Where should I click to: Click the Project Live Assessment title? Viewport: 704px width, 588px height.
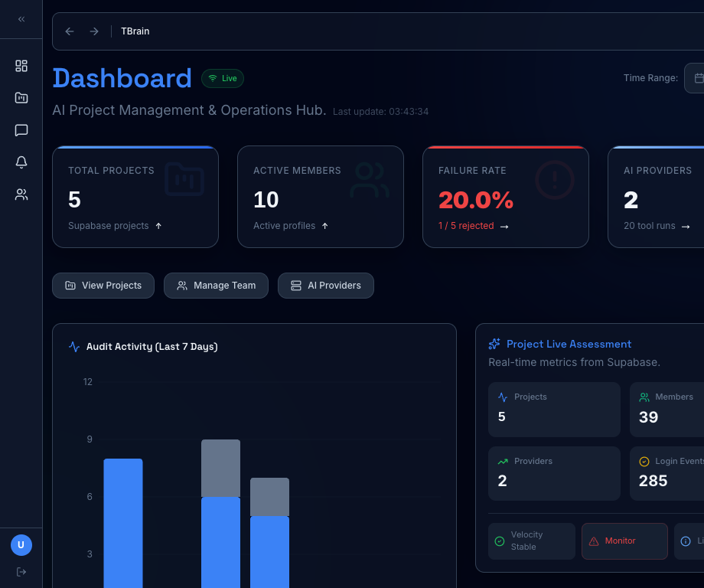569,344
